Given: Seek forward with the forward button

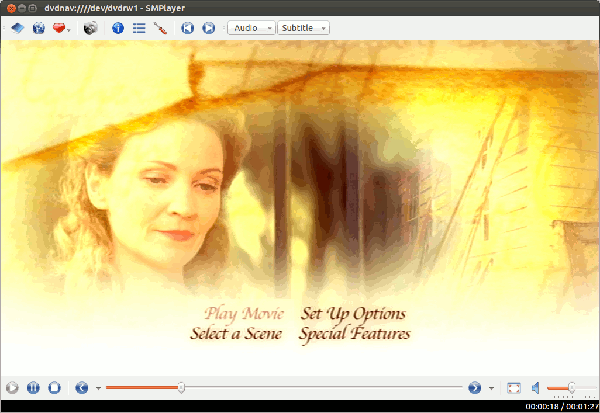Looking at the screenshot, I should click(474, 388).
